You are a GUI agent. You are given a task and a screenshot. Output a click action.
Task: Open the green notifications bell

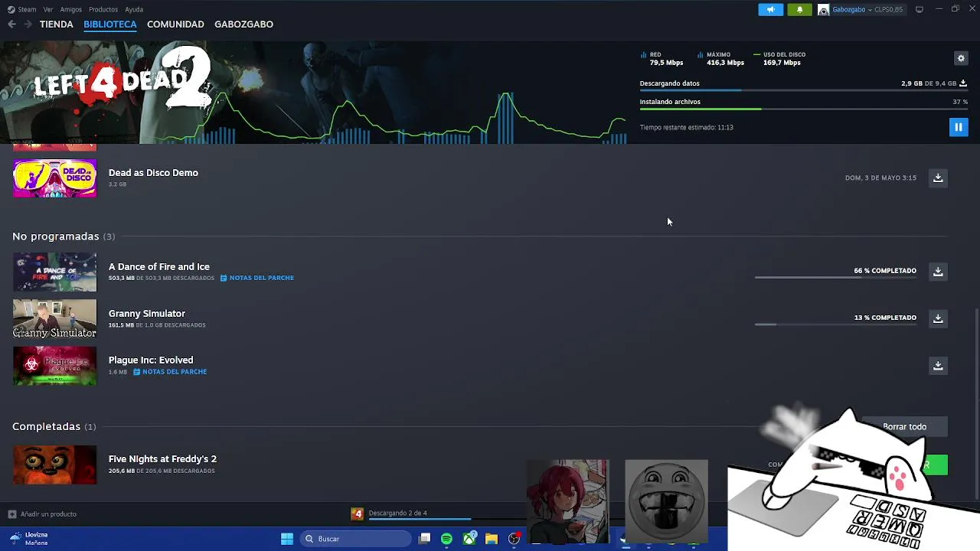799,9
